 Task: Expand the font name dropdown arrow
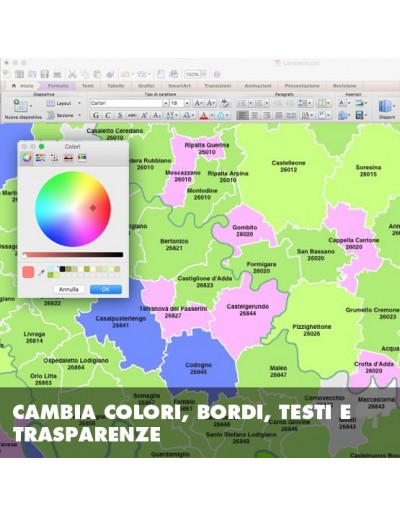[x=166, y=103]
